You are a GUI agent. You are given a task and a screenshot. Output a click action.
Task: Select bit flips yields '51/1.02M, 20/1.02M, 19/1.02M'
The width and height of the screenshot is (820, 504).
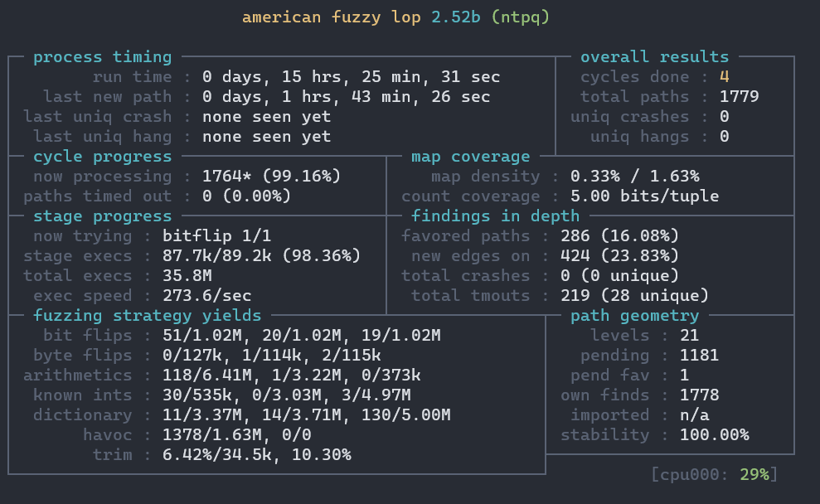(x=301, y=335)
